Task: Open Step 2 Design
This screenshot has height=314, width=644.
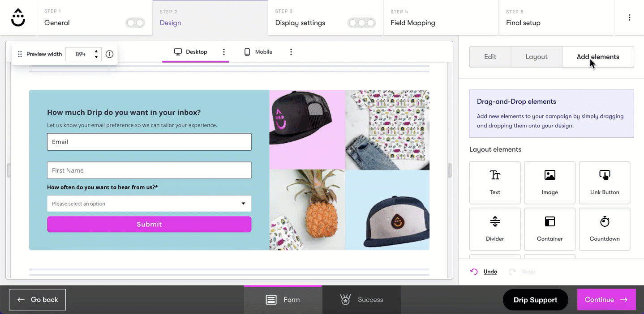Action: click(210, 18)
